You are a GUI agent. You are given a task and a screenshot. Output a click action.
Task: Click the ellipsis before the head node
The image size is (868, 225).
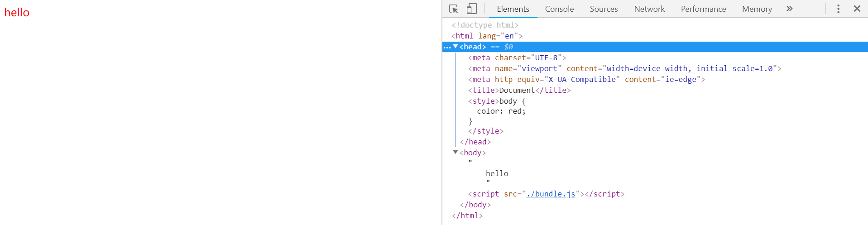click(447, 47)
